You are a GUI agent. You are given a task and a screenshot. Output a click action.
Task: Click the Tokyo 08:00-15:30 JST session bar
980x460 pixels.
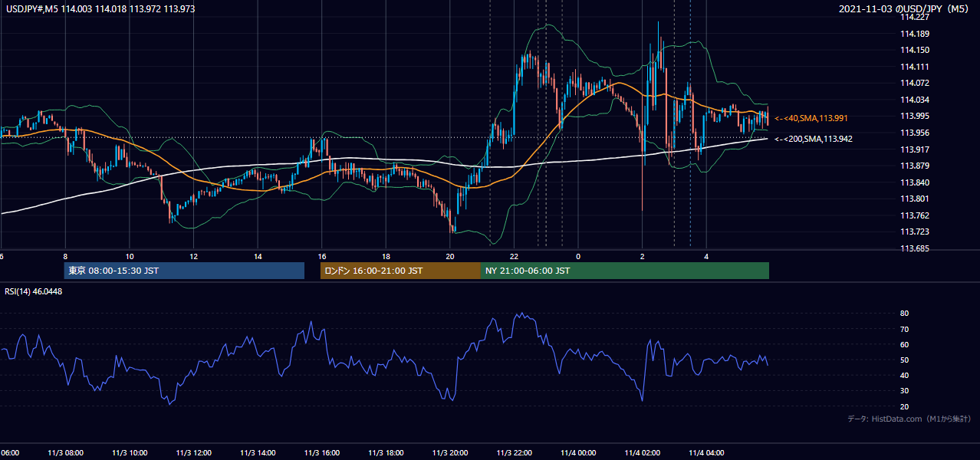[184, 271]
